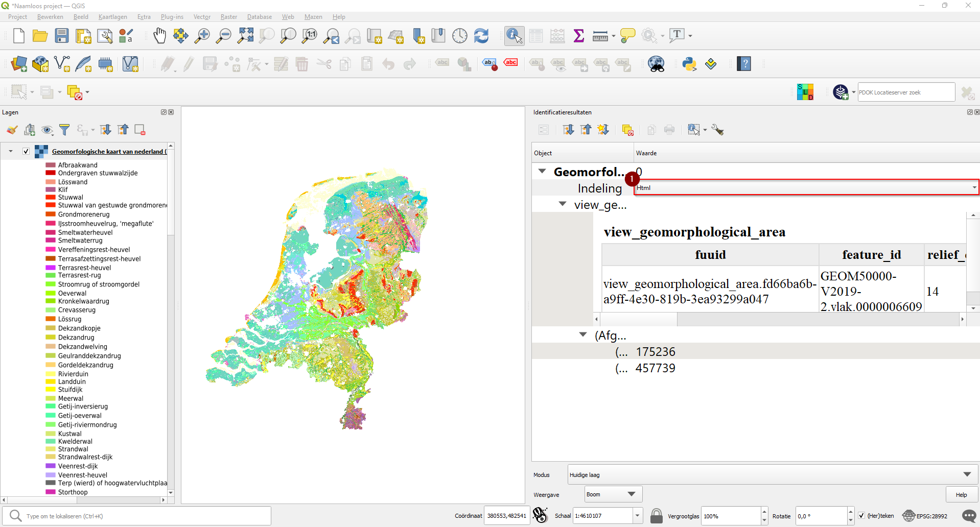Click the Zoom Out magnifier tool

click(x=224, y=36)
